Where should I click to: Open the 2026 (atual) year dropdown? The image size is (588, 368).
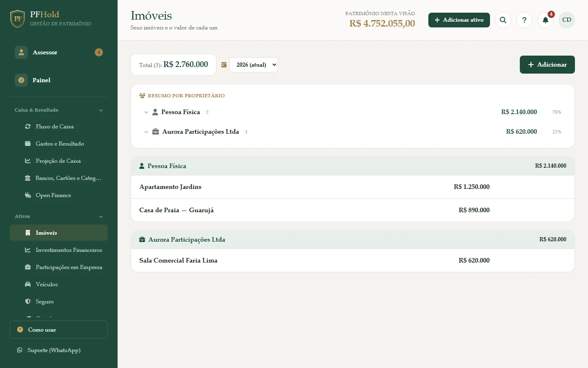(x=254, y=65)
